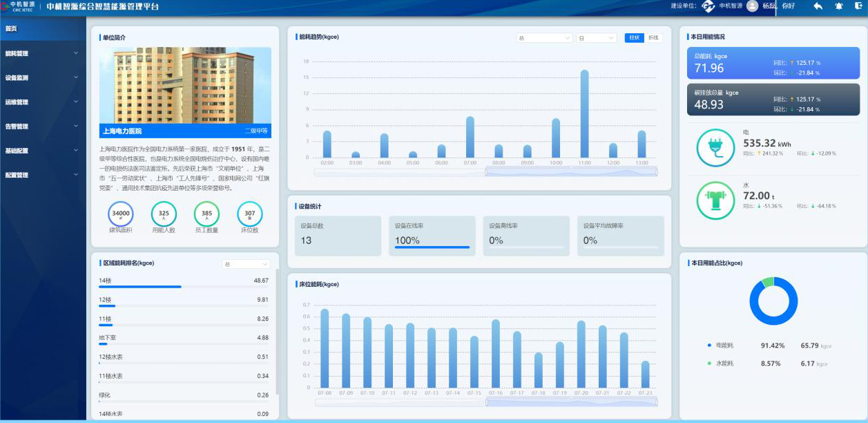Screen dimensions: 868x423
Task: Select the 柱状 bar chart view
Action: click(x=634, y=38)
